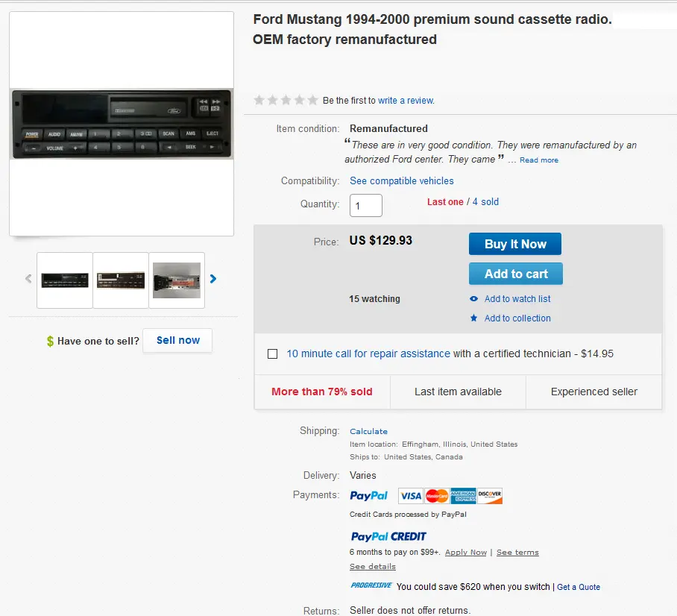
Task: Show previous thumbnails with left arrow
Action: [x=28, y=279]
